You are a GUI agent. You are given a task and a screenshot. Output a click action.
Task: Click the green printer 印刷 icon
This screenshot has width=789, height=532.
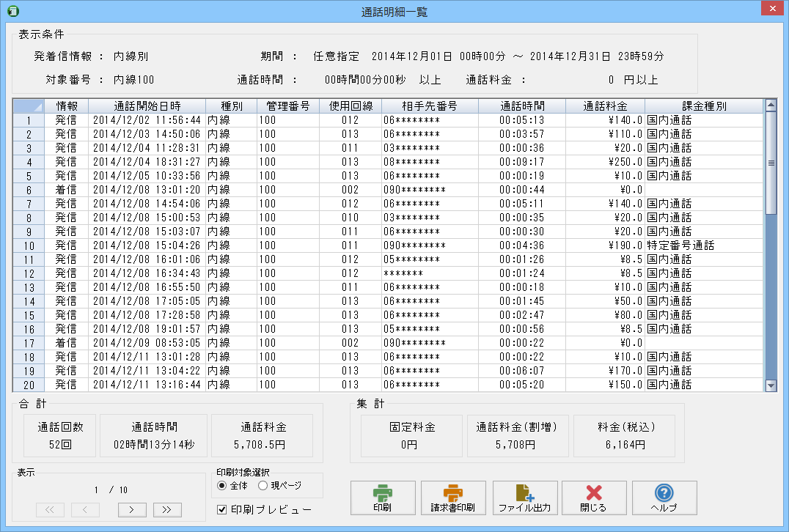(x=383, y=493)
